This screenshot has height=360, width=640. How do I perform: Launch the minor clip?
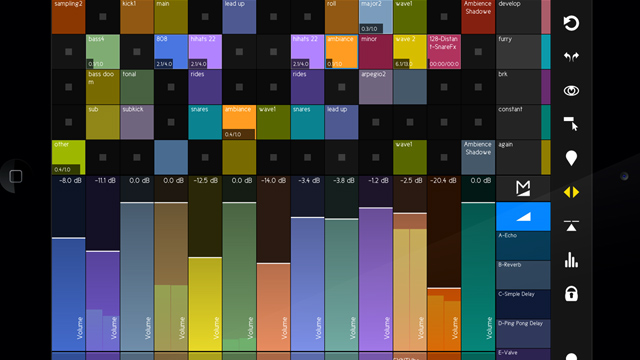[376, 52]
